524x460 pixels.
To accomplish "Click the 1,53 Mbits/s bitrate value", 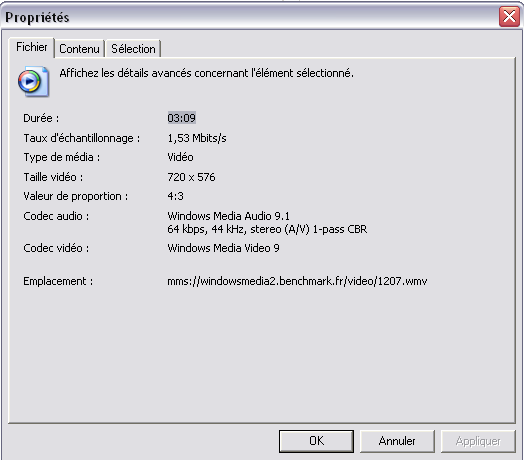I will pyautogui.click(x=197, y=138).
